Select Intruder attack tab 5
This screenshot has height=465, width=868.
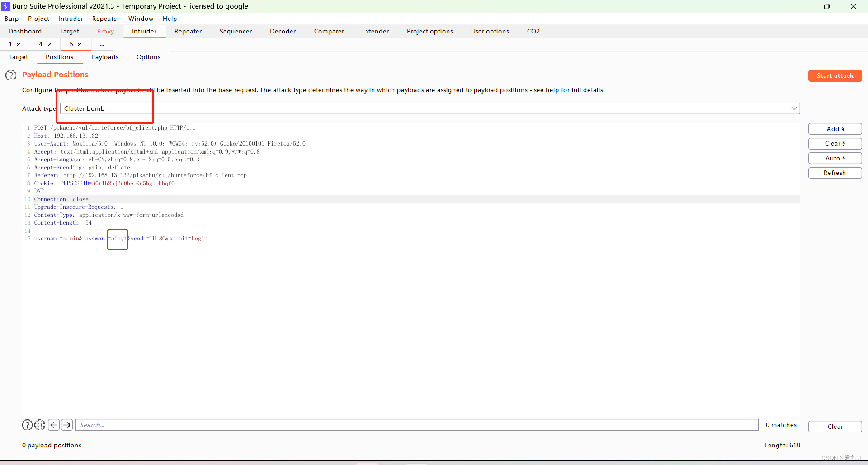tap(71, 44)
